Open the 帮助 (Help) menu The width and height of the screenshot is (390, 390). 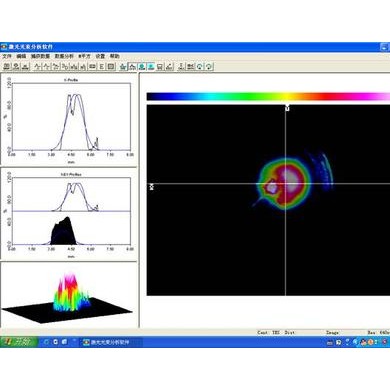point(115,56)
